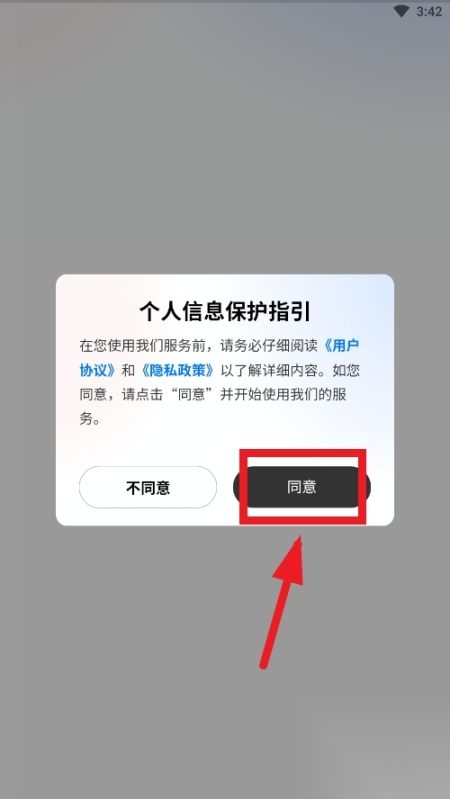Tap the 协议》 link portion on second line
The width and height of the screenshot is (450, 799).
pyautogui.click(x=98, y=370)
